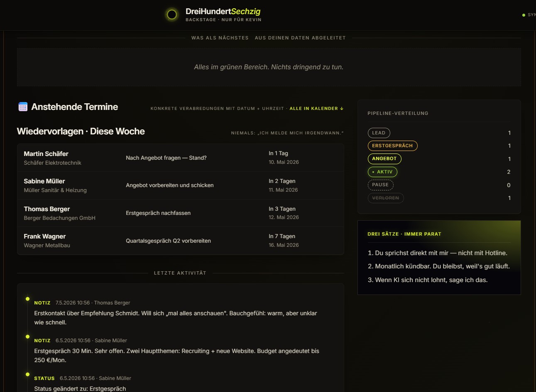Image resolution: width=536 pixels, height=392 pixels.
Task: Click the calendar icon beside Anstehende Termine
Action: pos(23,107)
